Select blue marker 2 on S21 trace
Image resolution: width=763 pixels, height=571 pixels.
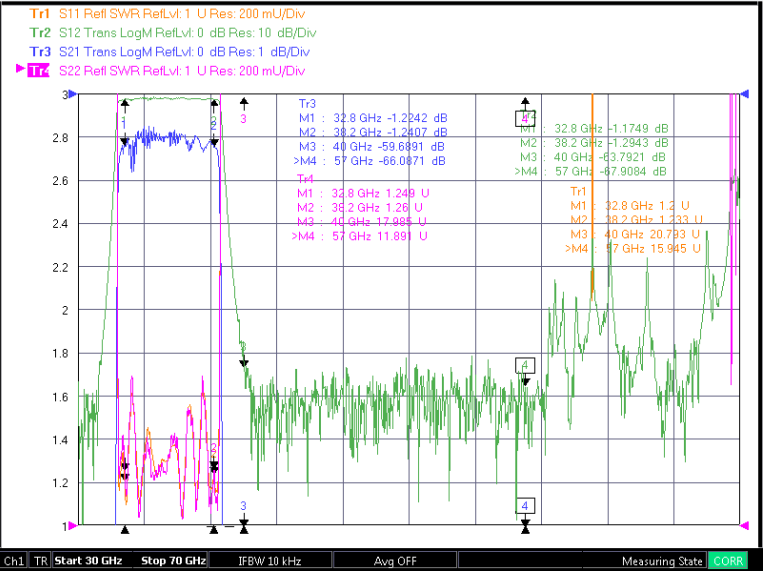214,124
